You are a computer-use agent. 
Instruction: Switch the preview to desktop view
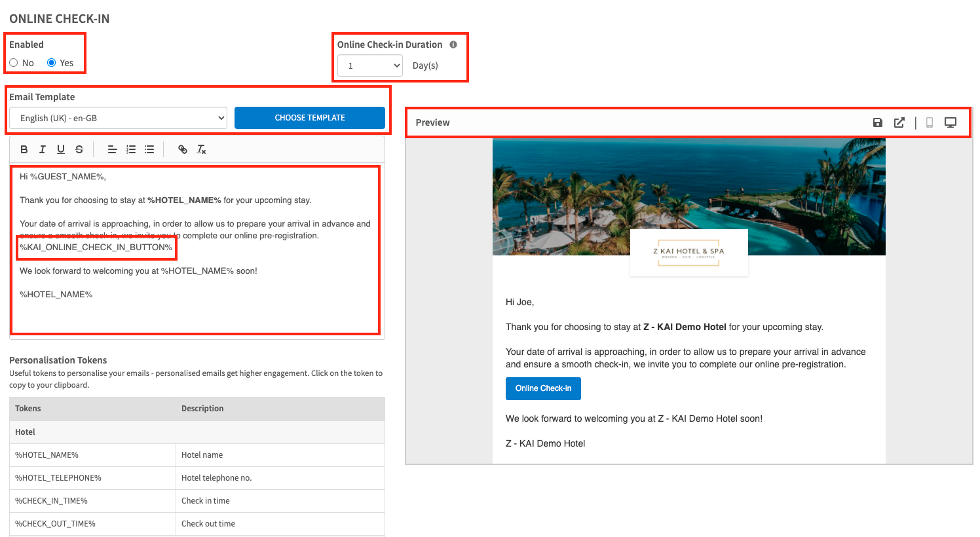click(951, 122)
